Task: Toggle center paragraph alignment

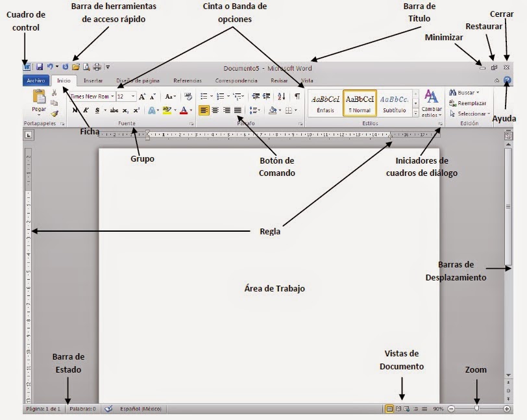Action: 214,110
